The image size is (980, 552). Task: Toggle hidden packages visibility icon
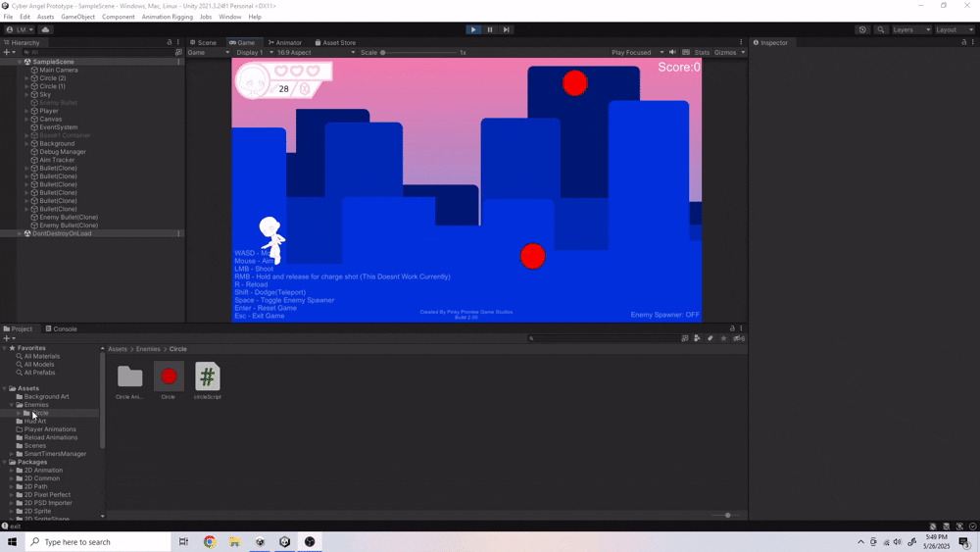pyautogui.click(x=739, y=338)
